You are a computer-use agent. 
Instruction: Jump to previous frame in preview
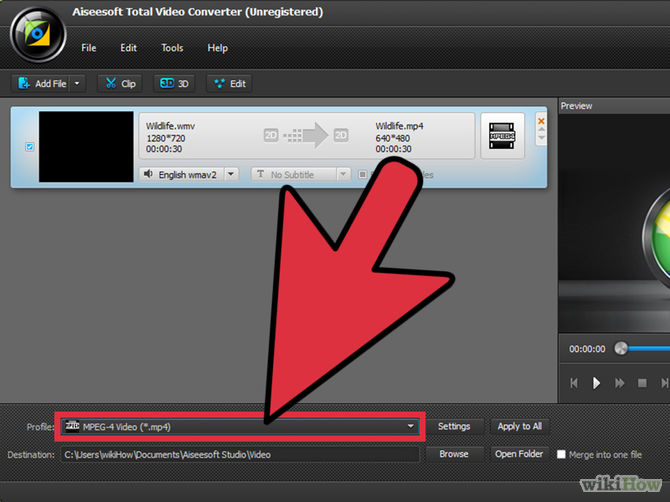[574, 383]
